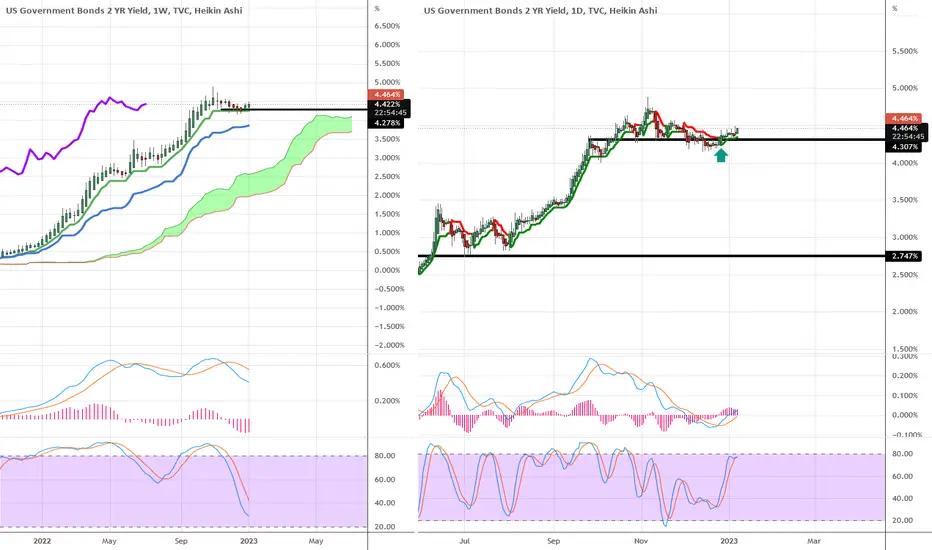This screenshot has width=932, height=550.
Task: Click the 60.00 level on weekly stochastic scale
Action: pos(385,480)
